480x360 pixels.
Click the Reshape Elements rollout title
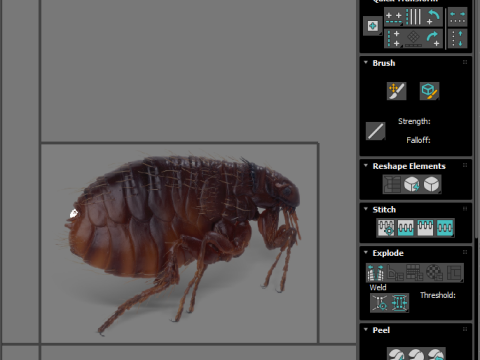409,166
